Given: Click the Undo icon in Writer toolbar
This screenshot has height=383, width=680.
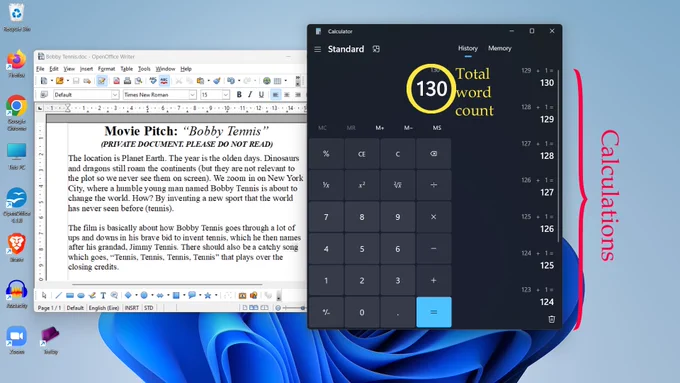Looking at the screenshot, I should coord(231,81).
